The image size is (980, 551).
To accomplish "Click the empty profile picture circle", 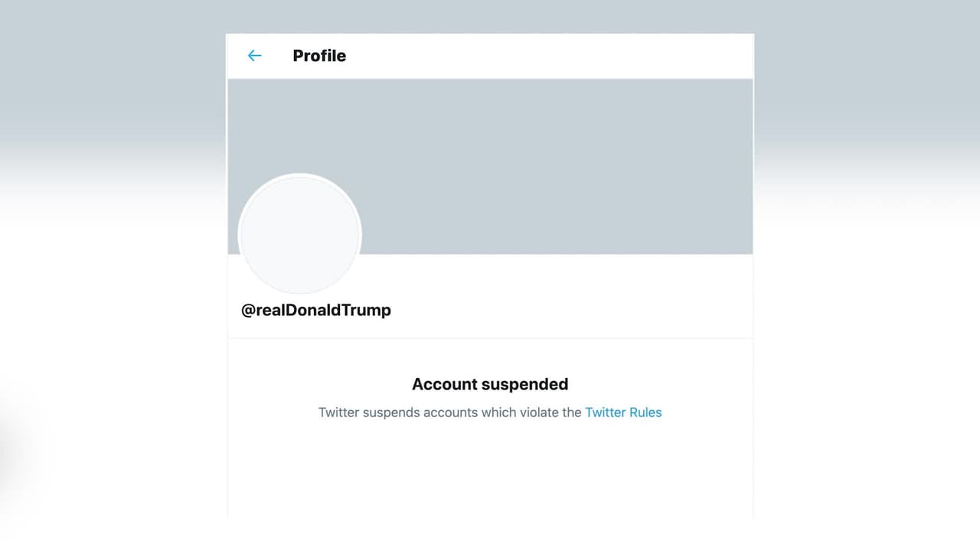I will click(x=299, y=234).
